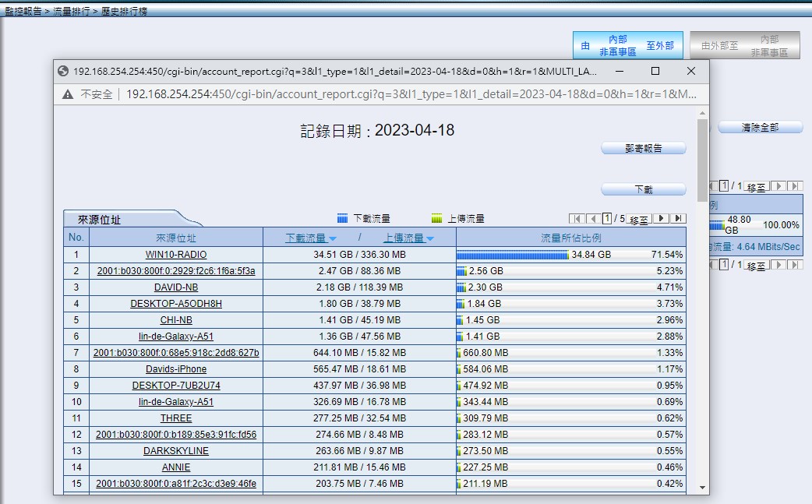
Task: Jump to the first page of results
Action: (x=577, y=219)
